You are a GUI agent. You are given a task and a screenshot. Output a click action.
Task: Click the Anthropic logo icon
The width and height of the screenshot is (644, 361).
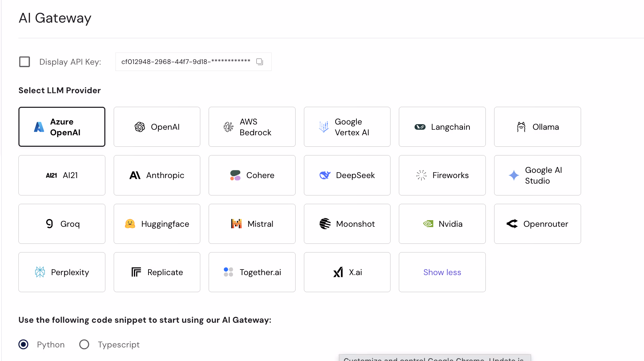pos(135,175)
